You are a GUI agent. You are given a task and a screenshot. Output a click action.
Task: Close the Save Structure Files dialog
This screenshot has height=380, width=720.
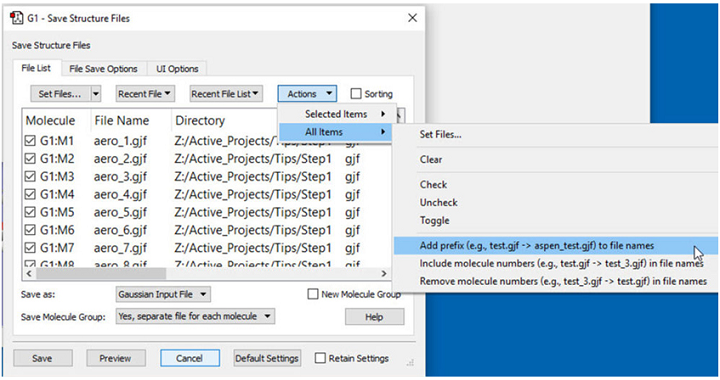point(412,18)
